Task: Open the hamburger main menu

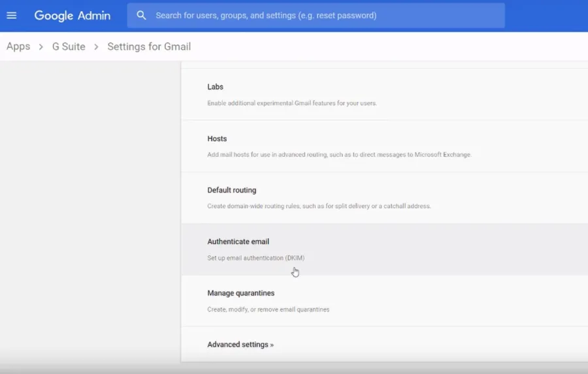Action: 12,16
